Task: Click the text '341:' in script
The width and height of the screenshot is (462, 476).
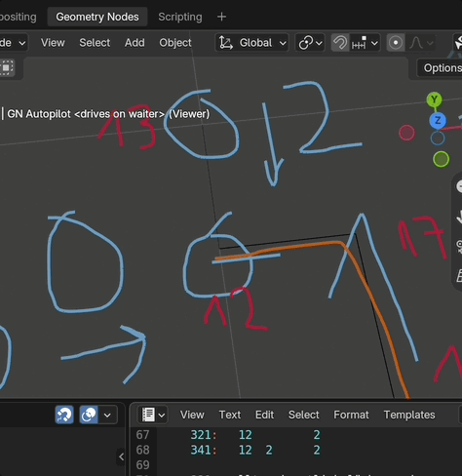Action: point(204,450)
